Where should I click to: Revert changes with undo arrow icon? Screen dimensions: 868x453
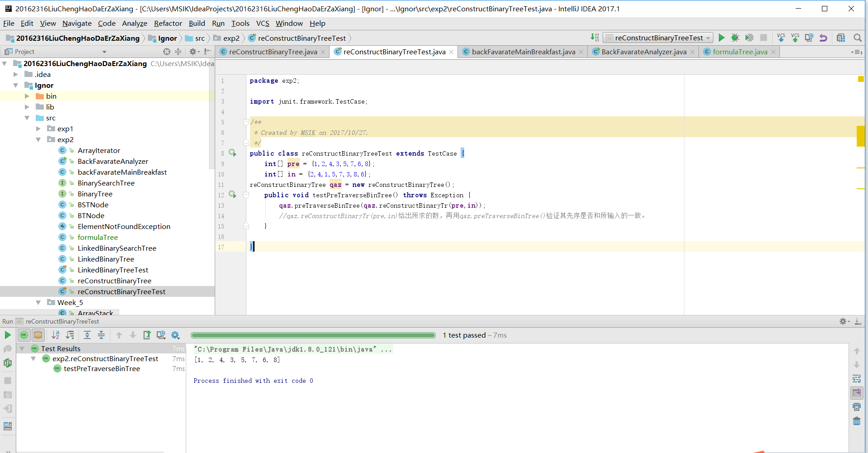(x=823, y=38)
